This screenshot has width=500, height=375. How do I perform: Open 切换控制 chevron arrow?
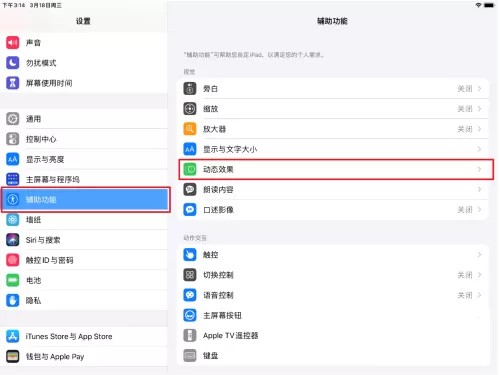pos(479,275)
